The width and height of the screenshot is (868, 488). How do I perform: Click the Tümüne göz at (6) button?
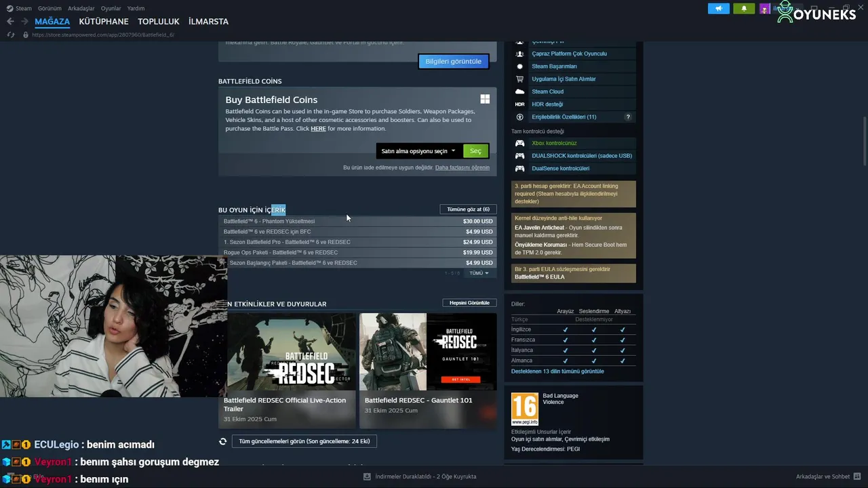point(468,209)
